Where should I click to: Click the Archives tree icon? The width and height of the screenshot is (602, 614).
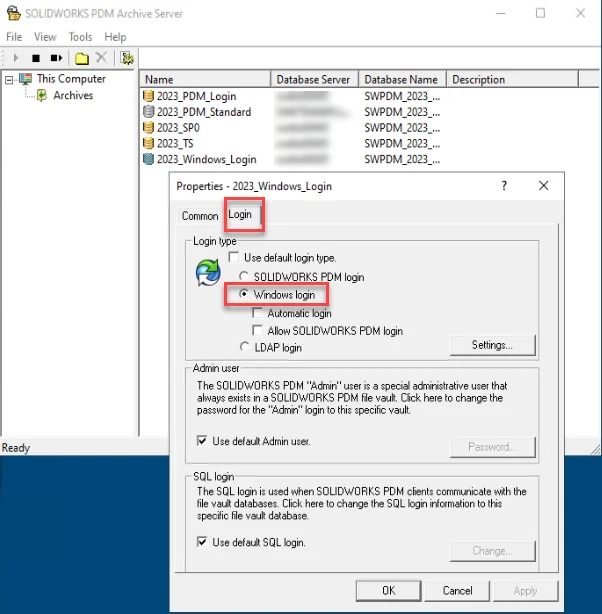coord(42,95)
